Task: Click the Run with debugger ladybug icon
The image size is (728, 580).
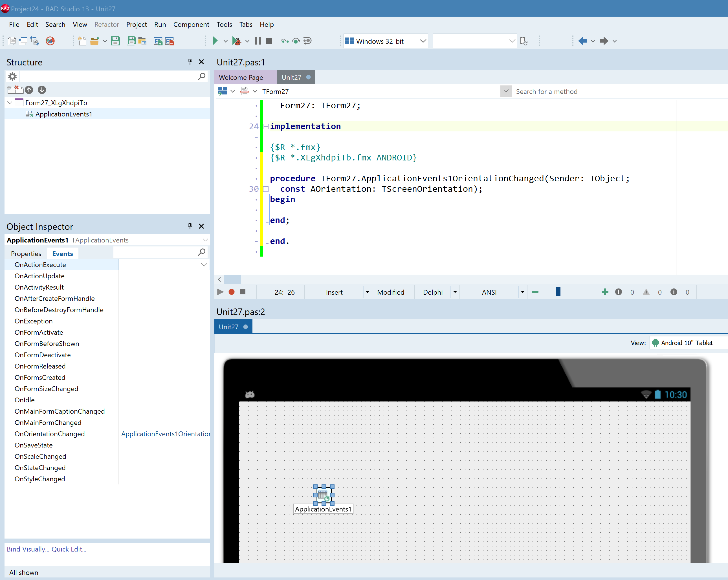Action: coord(237,41)
